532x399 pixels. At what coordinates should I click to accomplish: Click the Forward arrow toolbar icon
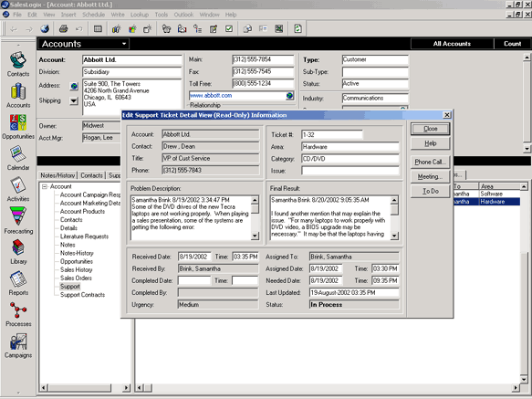29,29
